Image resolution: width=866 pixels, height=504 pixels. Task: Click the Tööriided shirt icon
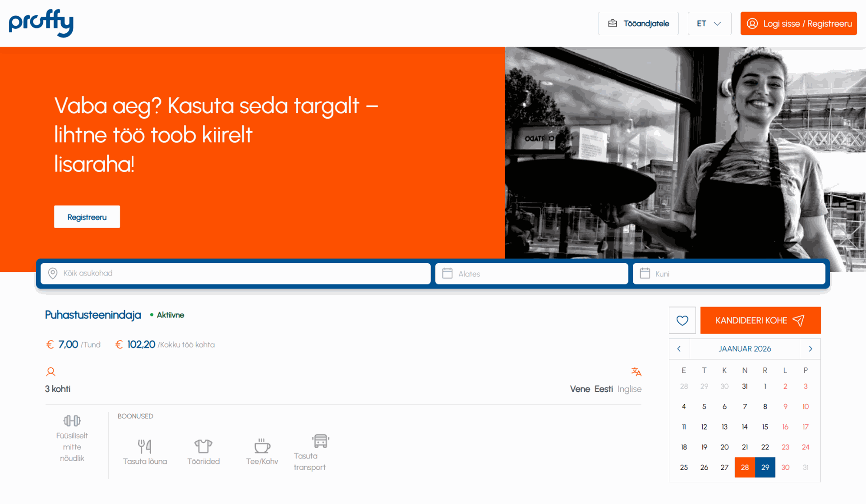pyautogui.click(x=203, y=446)
